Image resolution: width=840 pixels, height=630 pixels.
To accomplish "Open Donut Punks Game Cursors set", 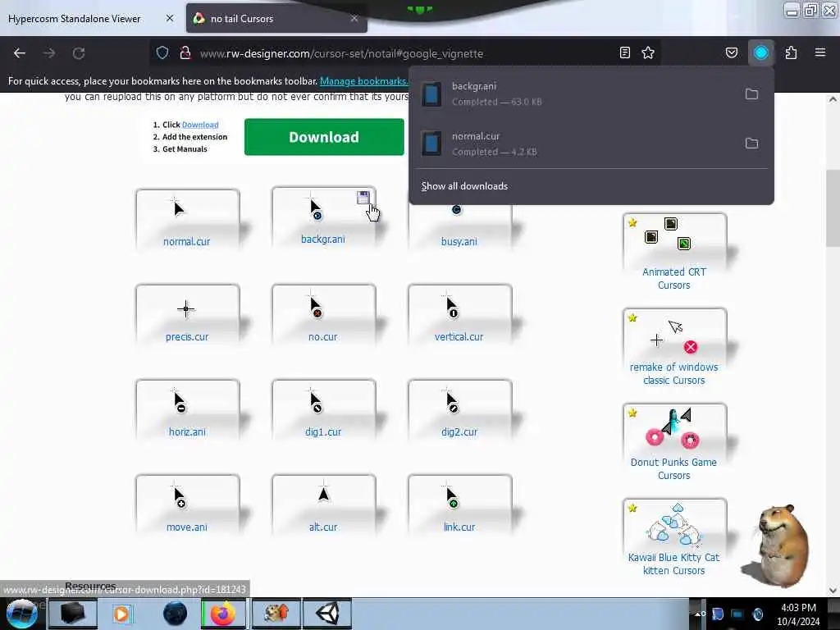I will pos(674,468).
